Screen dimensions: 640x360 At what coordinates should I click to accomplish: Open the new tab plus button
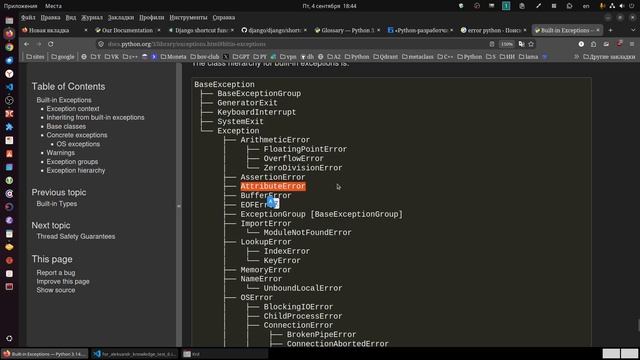pos(611,30)
